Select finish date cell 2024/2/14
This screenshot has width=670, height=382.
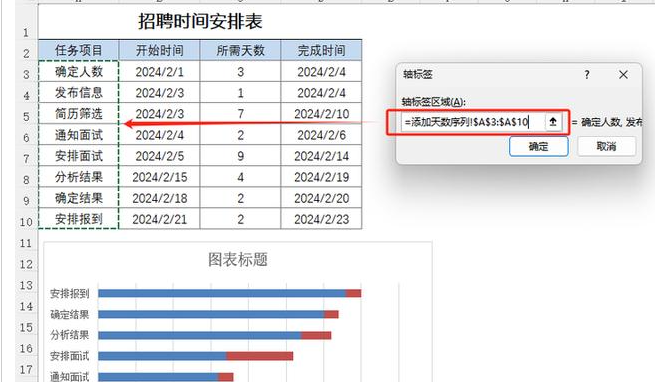point(321,156)
